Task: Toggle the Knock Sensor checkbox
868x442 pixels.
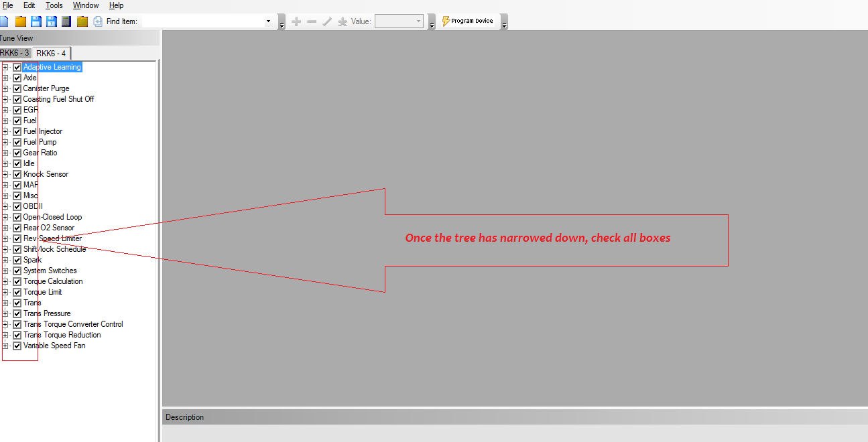Action: pyautogui.click(x=17, y=174)
